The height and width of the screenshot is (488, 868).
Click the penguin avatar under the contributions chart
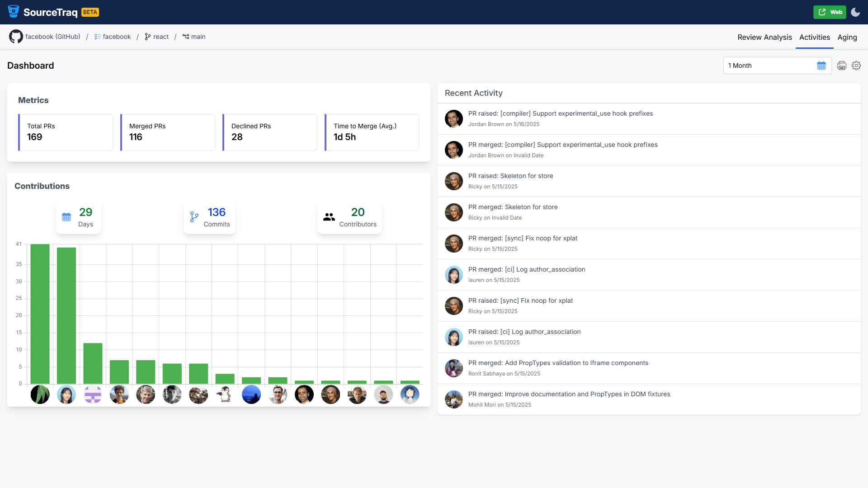pos(225,394)
